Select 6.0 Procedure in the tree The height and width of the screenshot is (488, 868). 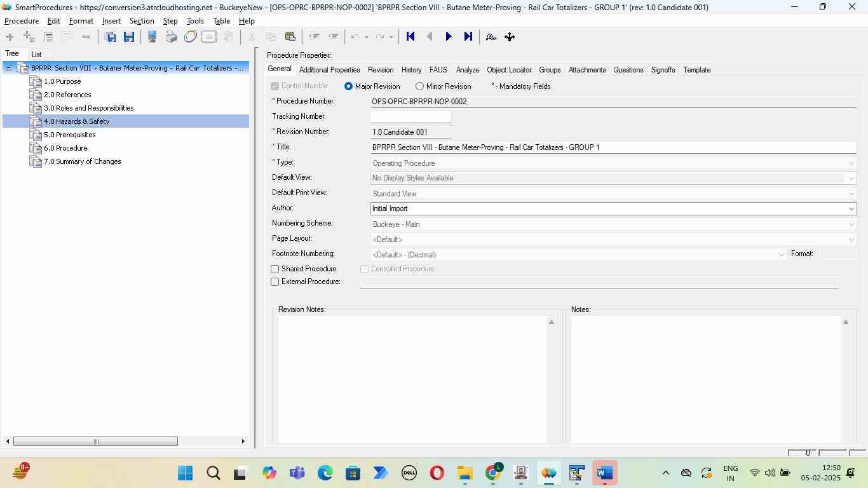65,148
